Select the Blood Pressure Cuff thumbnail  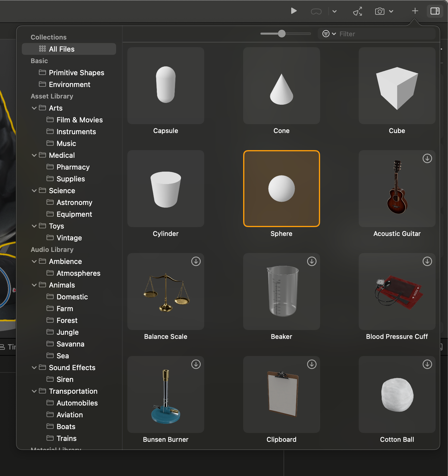coord(397,291)
